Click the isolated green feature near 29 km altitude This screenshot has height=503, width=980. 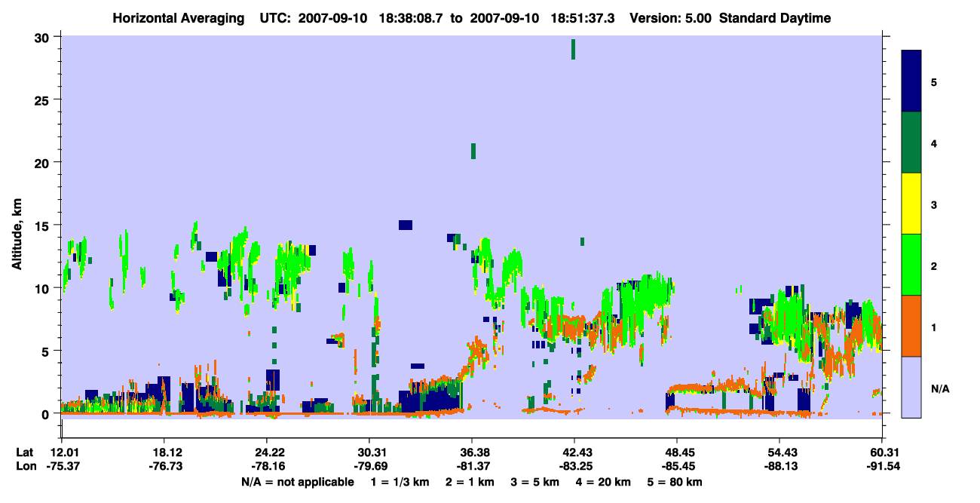click(x=574, y=49)
